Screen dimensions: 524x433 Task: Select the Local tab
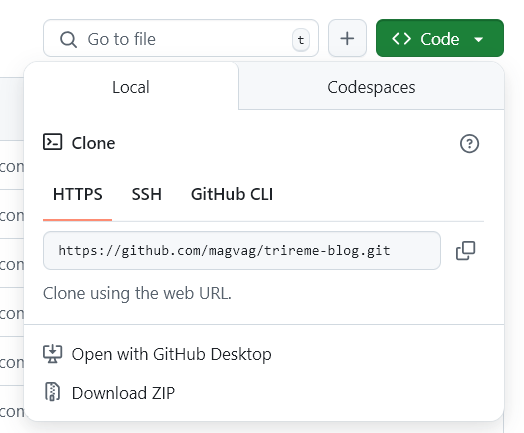(x=131, y=87)
